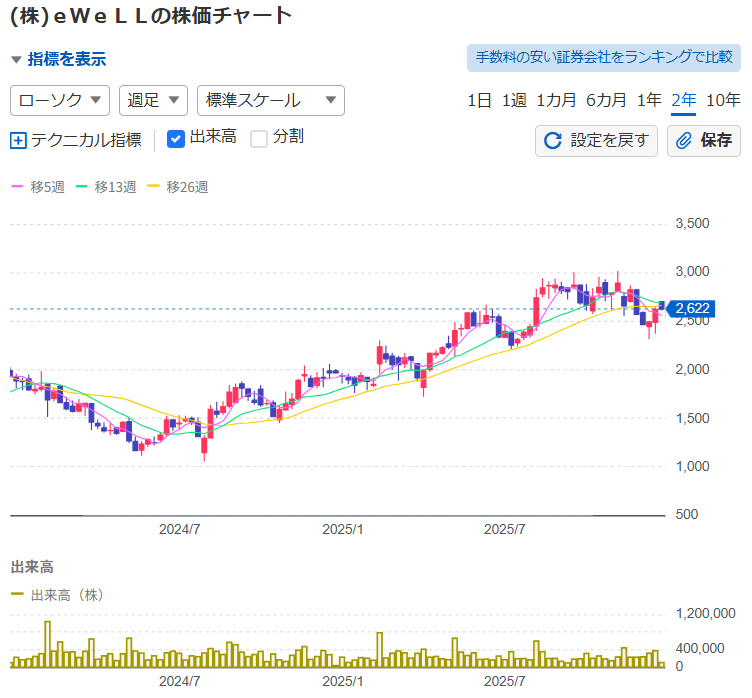This screenshot has height=698, width=752.
Task: Open the brokerage fee ranking link
Action: coord(604,57)
